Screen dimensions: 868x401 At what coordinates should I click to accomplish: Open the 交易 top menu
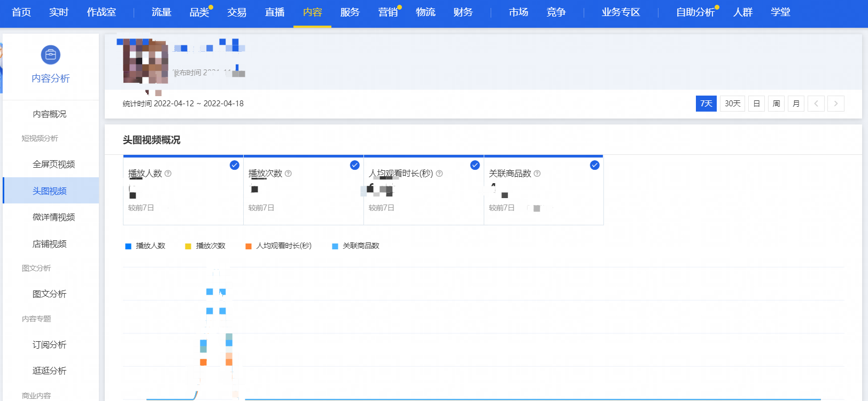coord(237,12)
